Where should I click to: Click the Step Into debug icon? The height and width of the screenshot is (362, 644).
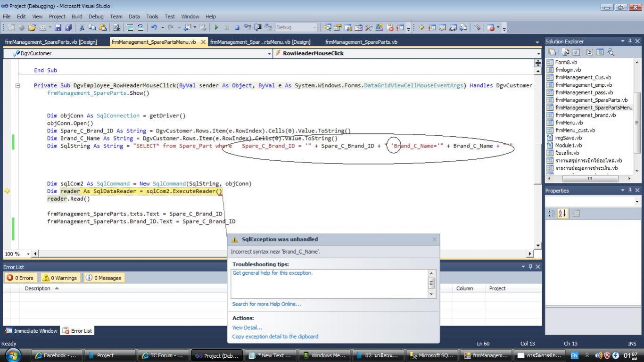(x=248, y=28)
